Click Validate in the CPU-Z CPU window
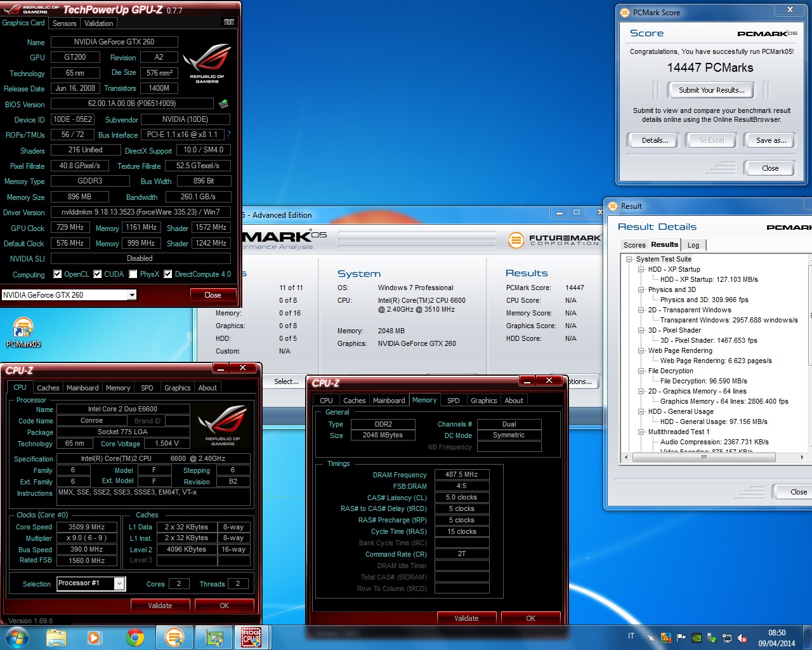The width and height of the screenshot is (812, 650). (160, 606)
